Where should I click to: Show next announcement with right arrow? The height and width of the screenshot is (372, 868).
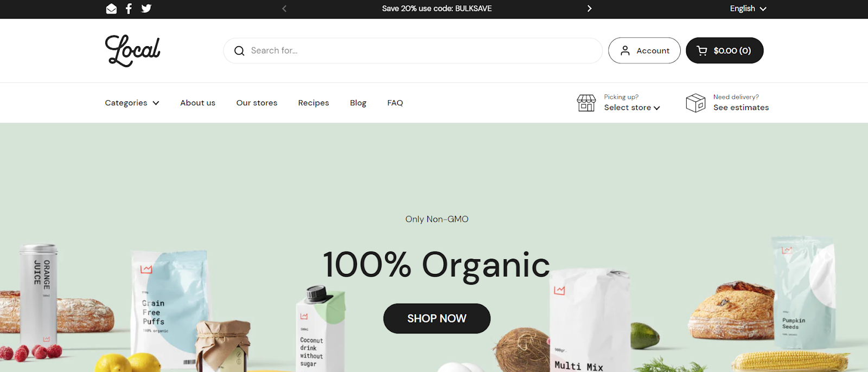click(589, 9)
